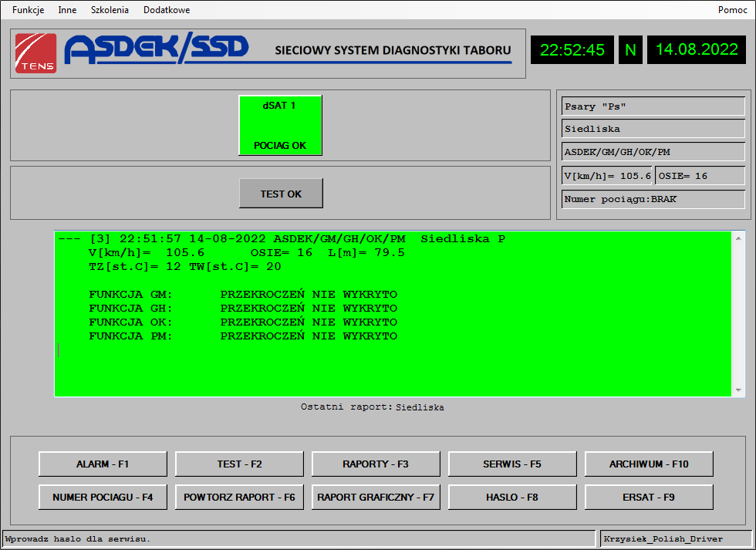Open the Pomoc menu
Screen dimensions: 756x550
[x=732, y=9]
